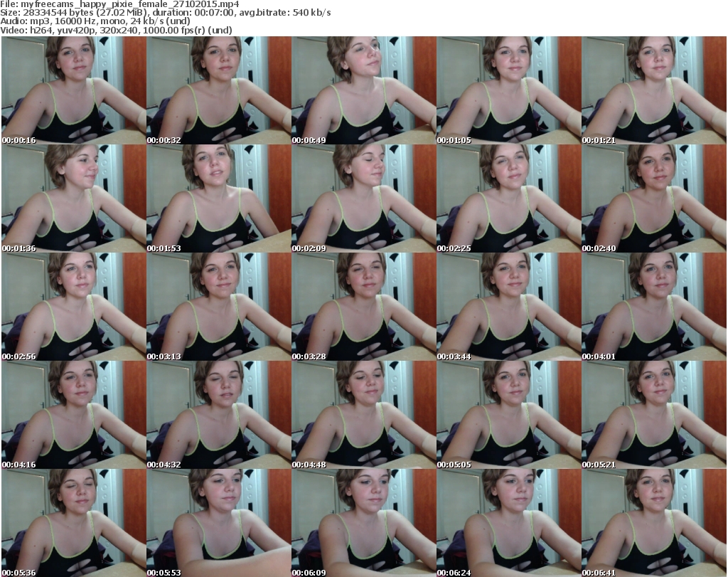Click the 00:06:24 frame thumbnail
Viewport: 728px width, 577px height.
click(x=509, y=523)
